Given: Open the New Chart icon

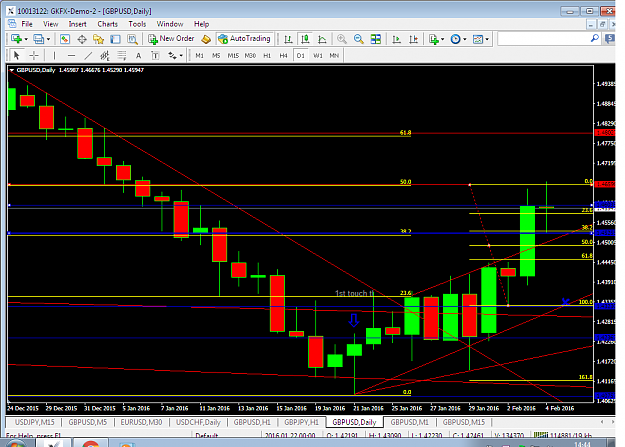Looking at the screenshot, I should coord(16,39).
